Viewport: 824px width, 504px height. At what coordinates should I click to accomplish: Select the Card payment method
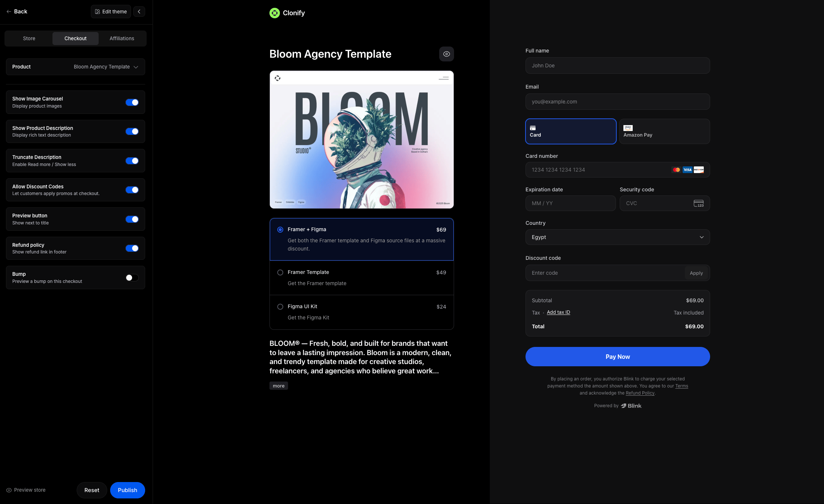click(571, 131)
